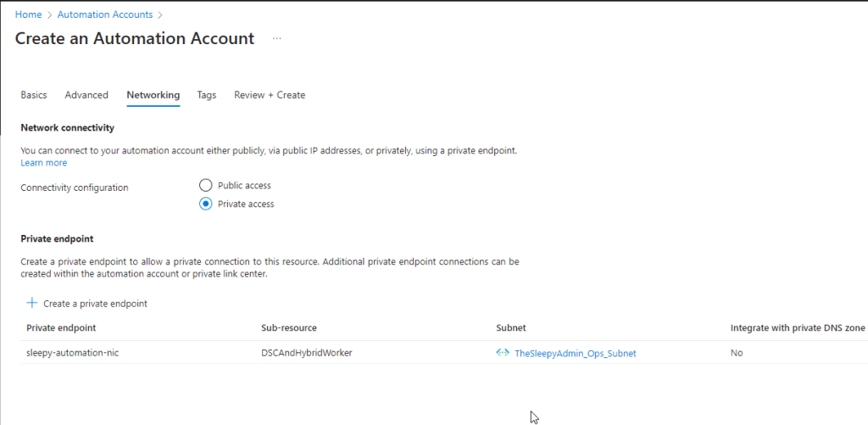Go to the Tags tab
The height and width of the screenshot is (425, 868).
tap(207, 95)
